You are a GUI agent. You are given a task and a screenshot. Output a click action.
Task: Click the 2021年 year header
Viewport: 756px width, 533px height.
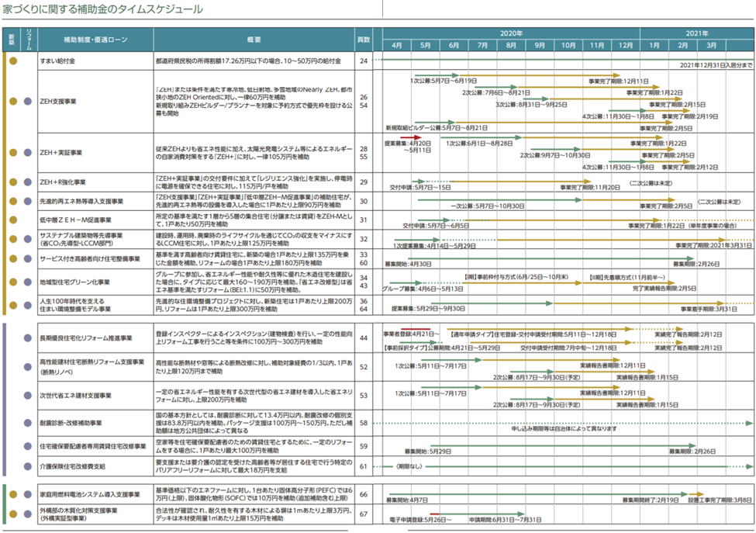click(x=697, y=33)
